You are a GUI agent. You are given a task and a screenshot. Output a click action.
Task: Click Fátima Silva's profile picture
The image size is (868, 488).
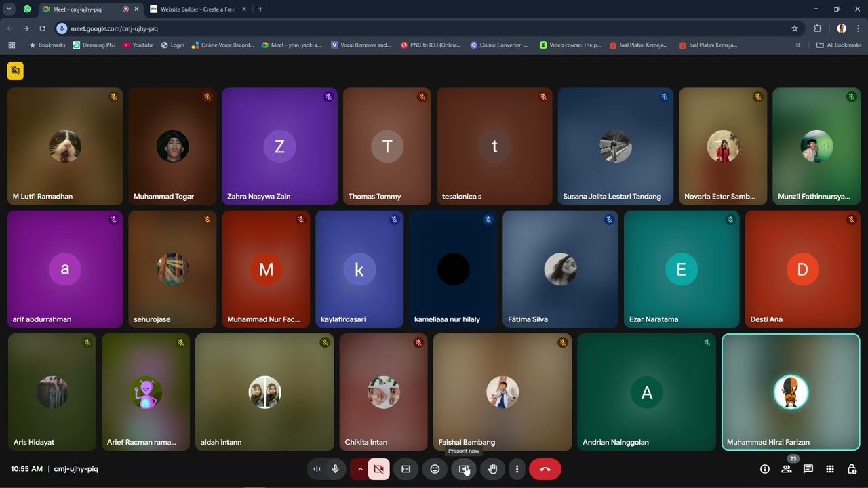pyautogui.click(x=560, y=270)
